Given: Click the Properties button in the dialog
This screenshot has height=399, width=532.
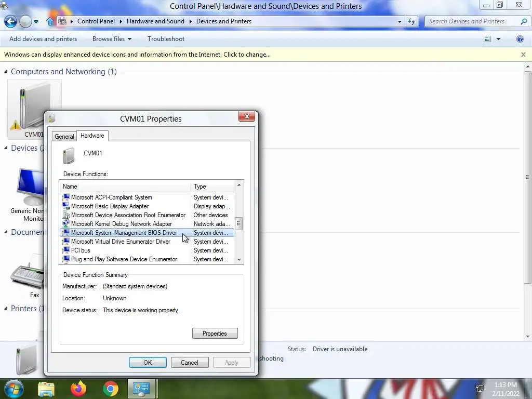Looking at the screenshot, I should click(215, 334).
